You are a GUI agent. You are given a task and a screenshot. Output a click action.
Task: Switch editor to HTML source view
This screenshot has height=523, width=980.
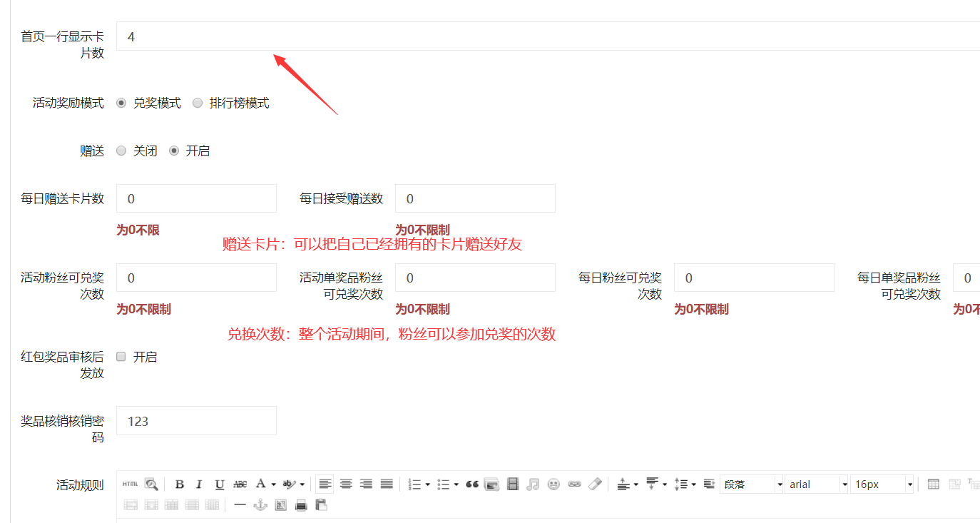click(130, 484)
